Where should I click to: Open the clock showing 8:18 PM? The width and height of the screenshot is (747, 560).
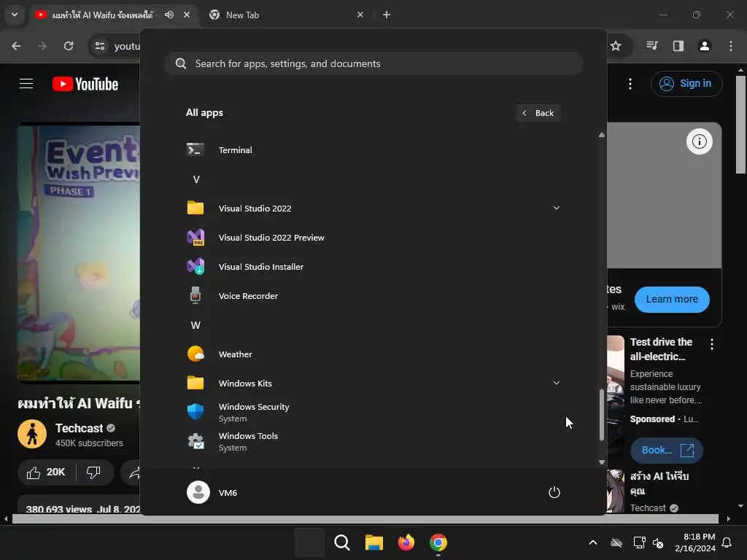coord(695,542)
